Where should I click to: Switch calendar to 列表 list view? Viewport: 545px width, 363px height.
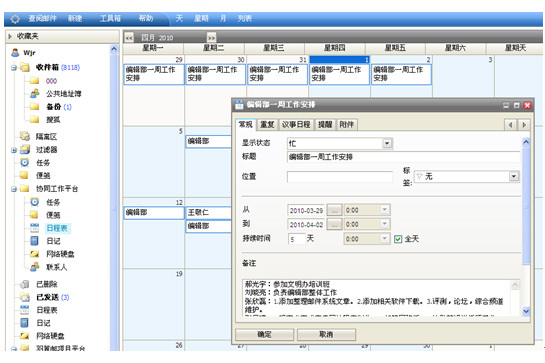coord(245,18)
